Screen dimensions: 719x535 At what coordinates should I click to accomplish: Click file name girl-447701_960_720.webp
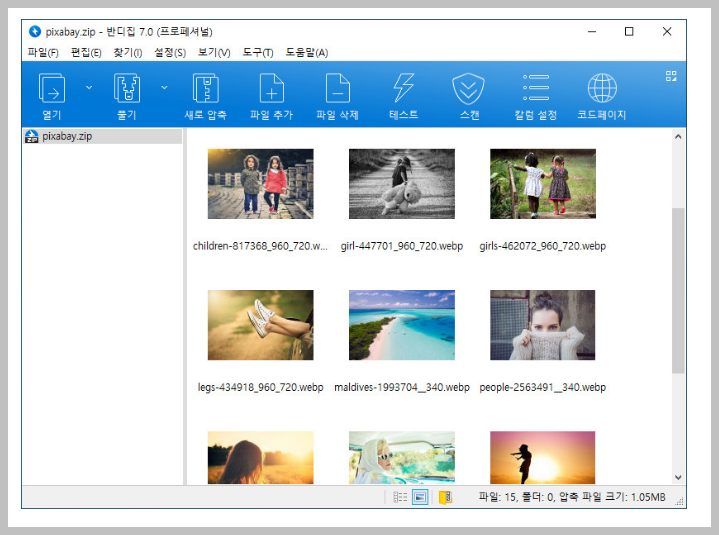tap(402, 246)
